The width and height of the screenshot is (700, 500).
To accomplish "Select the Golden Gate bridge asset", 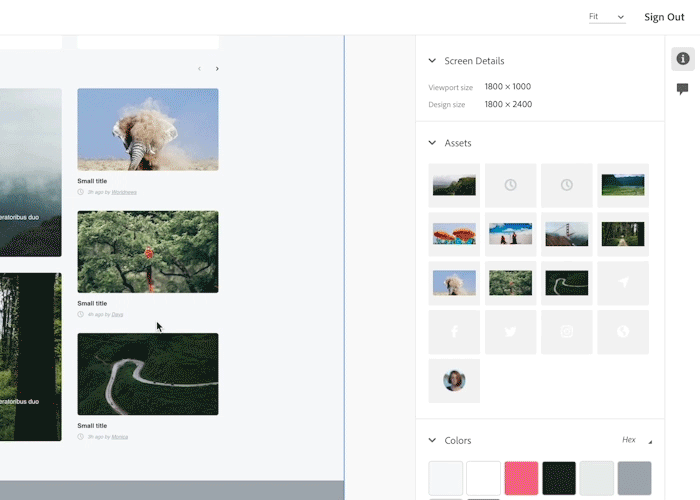I will click(x=567, y=234).
